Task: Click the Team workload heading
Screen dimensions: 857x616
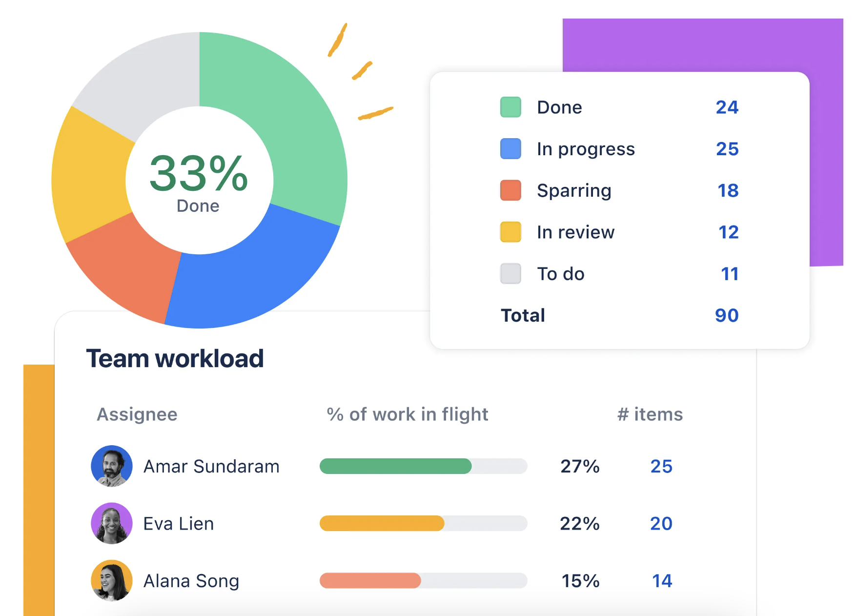Action: tap(175, 358)
